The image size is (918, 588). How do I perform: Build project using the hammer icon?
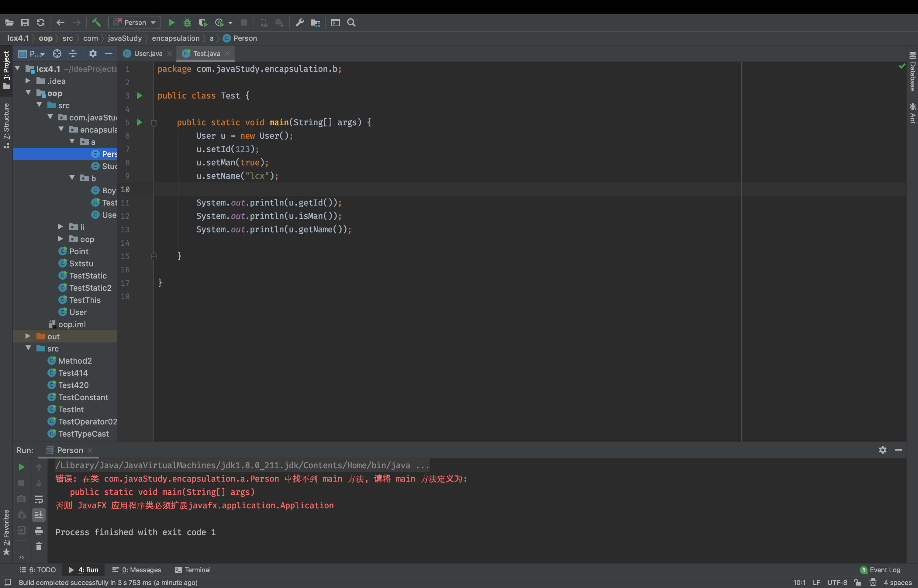[96, 22]
